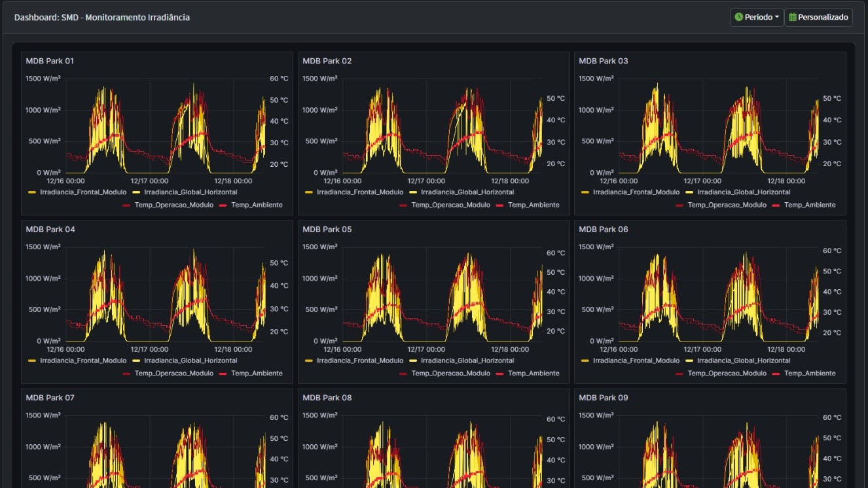Click the calendar icon beside Personalizado

pos(793,17)
